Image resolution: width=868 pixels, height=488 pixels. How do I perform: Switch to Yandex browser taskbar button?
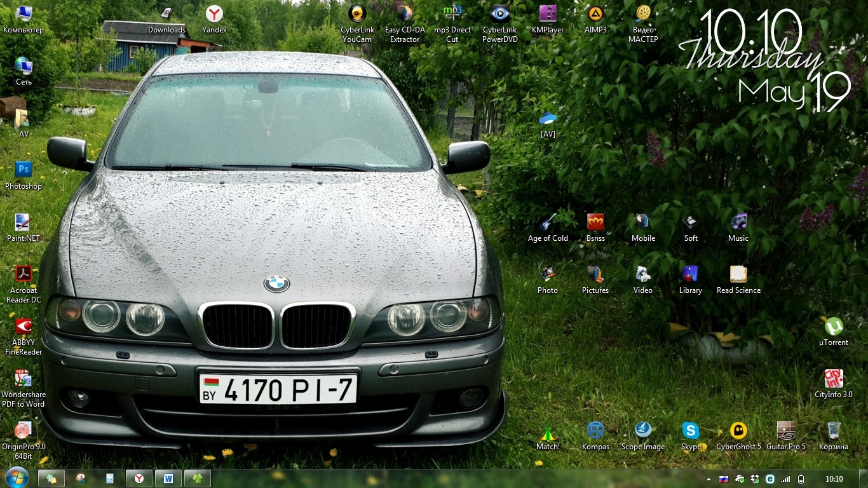pos(139,478)
